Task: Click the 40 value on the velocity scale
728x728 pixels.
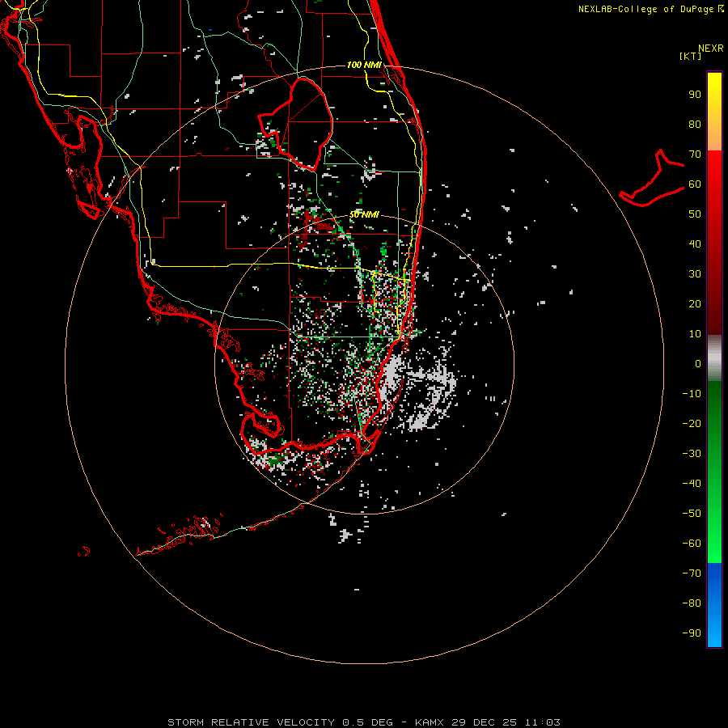Action: pyautogui.click(x=695, y=243)
